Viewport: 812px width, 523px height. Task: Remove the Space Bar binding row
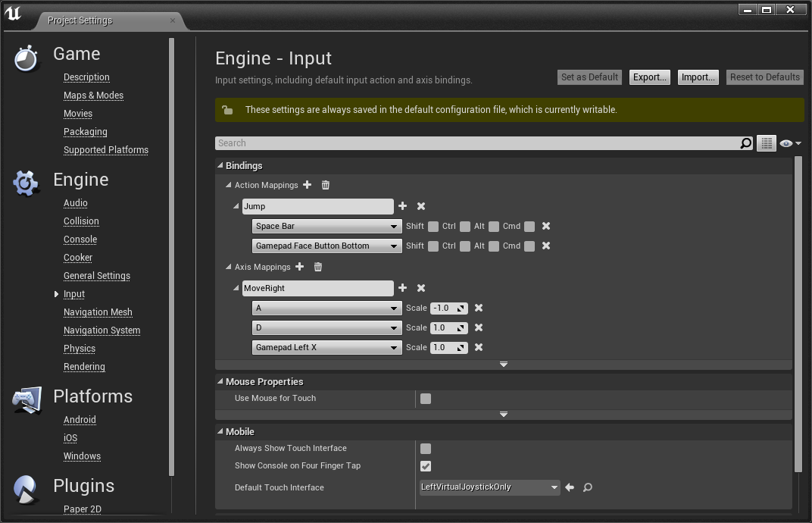[x=546, y=226]
